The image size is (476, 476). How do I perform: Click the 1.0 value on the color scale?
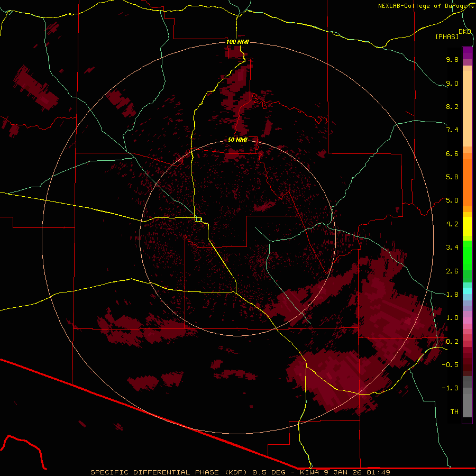click(452, 318)
